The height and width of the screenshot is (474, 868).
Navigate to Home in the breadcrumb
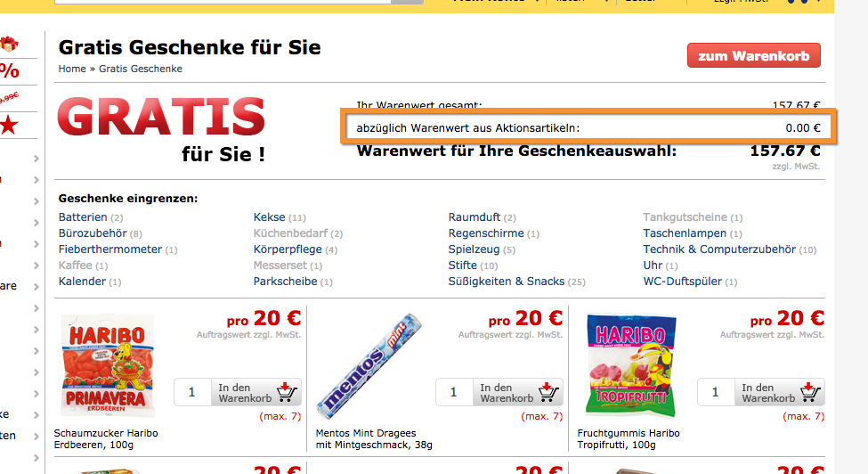tap(72, 69)
